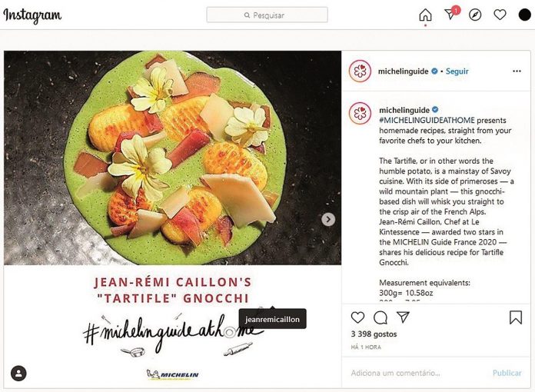Open more options three-dot menu
The image size is (535, 392).
click(517, 71)
